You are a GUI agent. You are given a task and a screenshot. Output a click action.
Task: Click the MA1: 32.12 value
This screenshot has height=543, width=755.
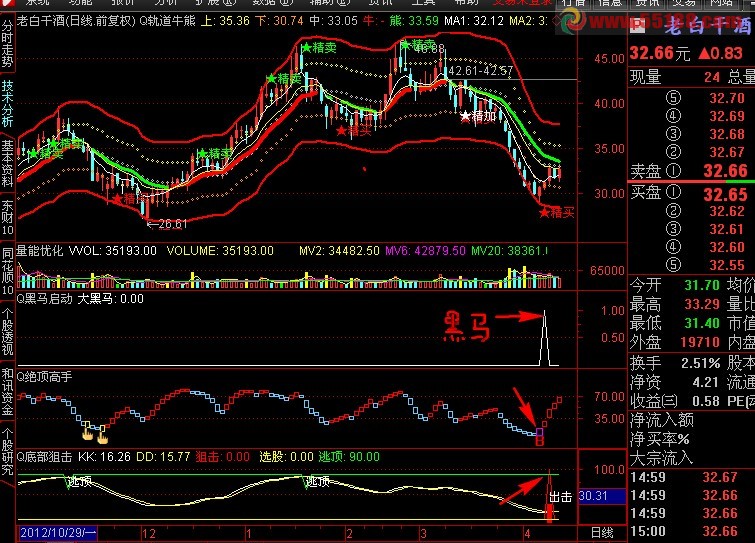tap(474, 21)
